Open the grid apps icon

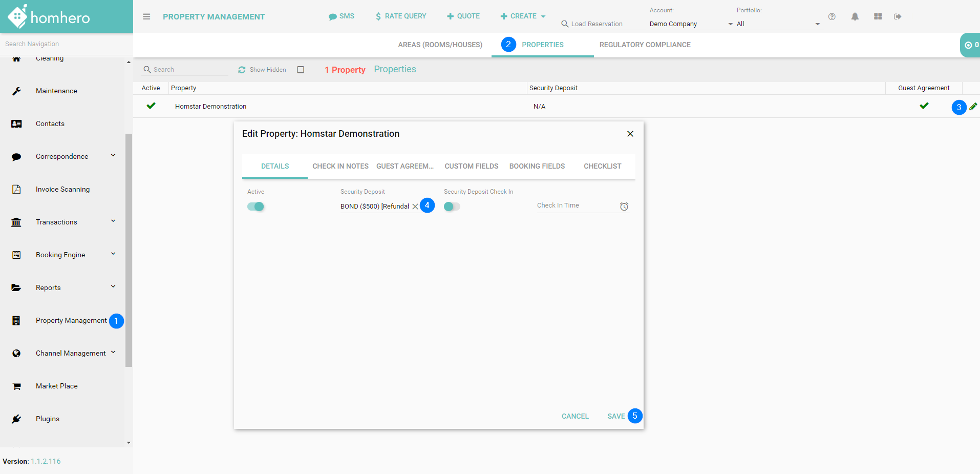click(x=878, y=16)
